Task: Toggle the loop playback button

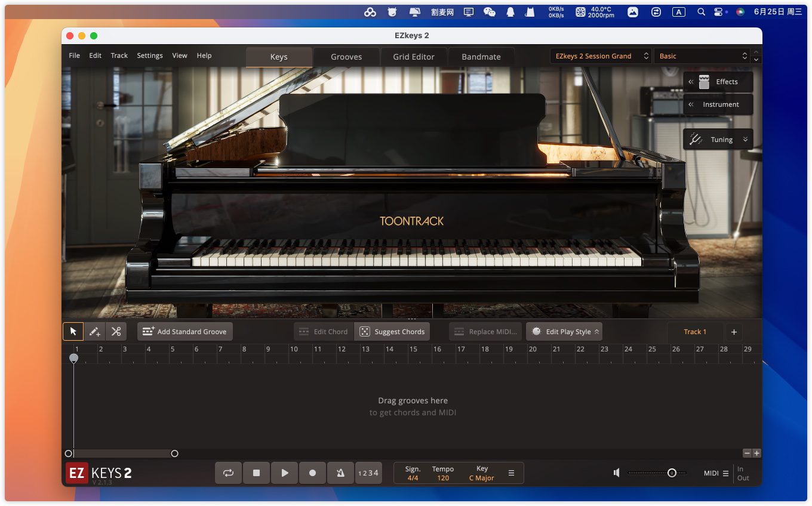Action: [228, 473]
